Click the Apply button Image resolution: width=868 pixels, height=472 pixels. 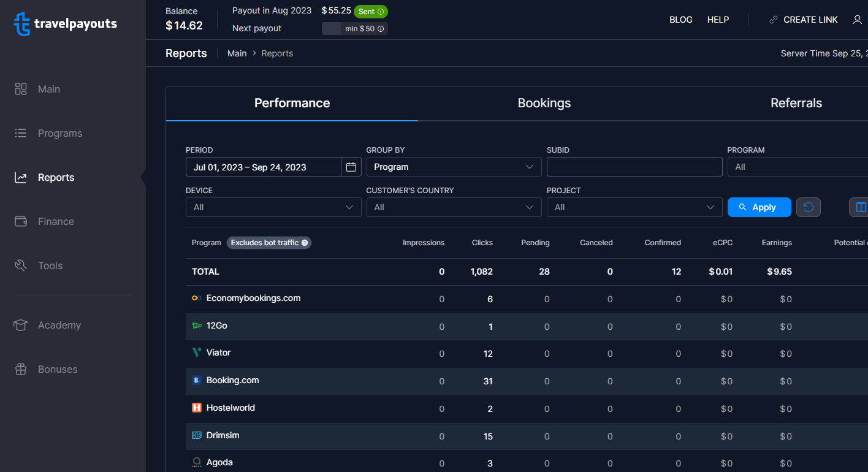click(759, 207)
